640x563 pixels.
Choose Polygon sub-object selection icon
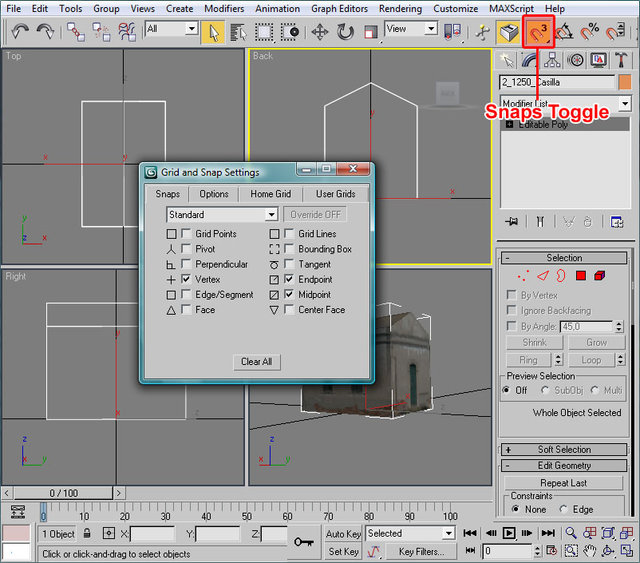[x=580, y=275]
